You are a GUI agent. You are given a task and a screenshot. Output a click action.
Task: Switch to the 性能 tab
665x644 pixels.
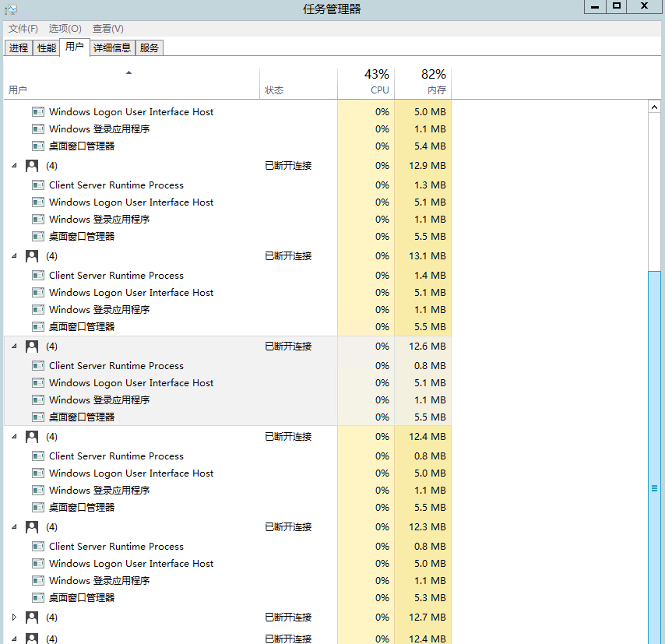[x=46, y=48]
